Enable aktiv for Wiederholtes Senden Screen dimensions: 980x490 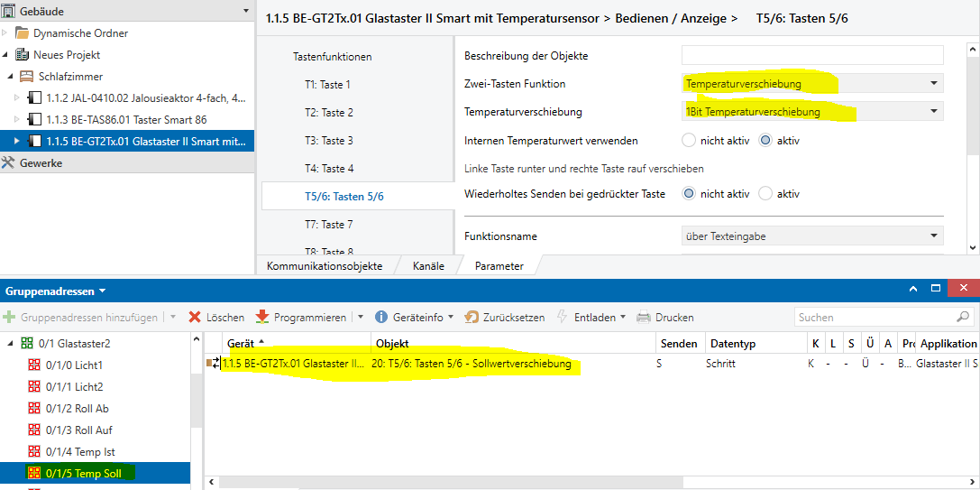[x=765, y=194]
